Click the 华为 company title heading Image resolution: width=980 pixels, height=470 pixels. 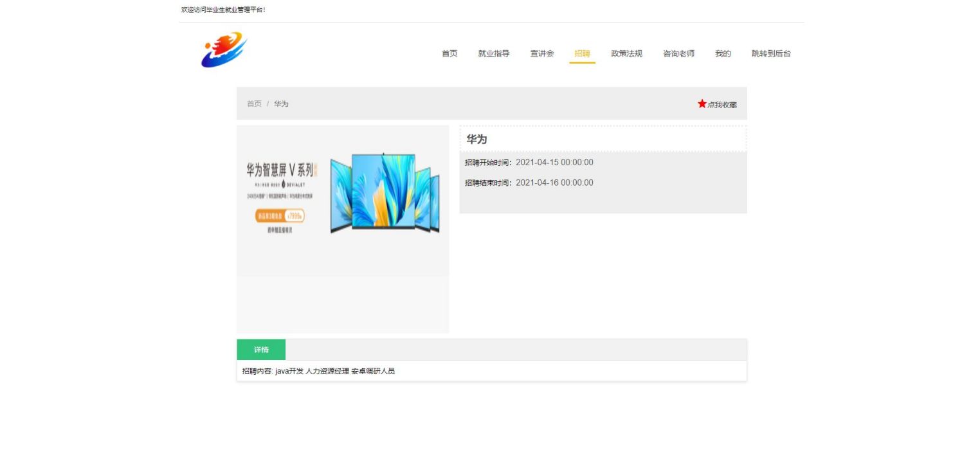(476, 139)
